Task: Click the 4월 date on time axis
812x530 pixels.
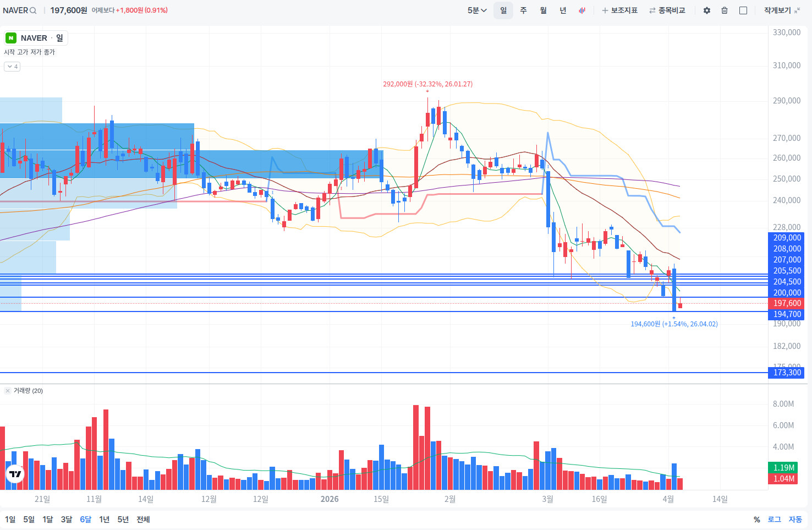Action: click(x=668, y=499)
